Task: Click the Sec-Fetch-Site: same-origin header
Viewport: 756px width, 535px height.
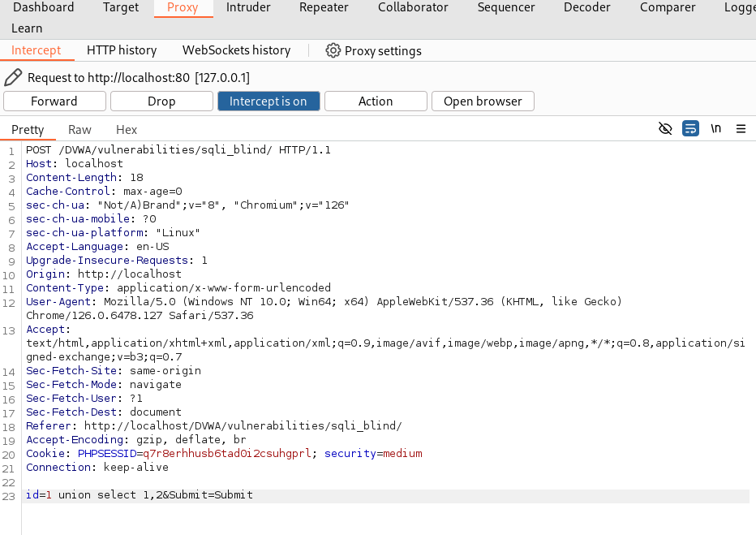Action: pos(114,371)
